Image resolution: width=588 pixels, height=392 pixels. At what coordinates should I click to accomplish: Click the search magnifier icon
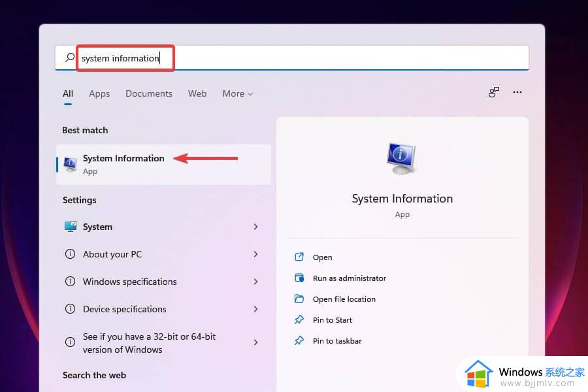click(70, 57)
